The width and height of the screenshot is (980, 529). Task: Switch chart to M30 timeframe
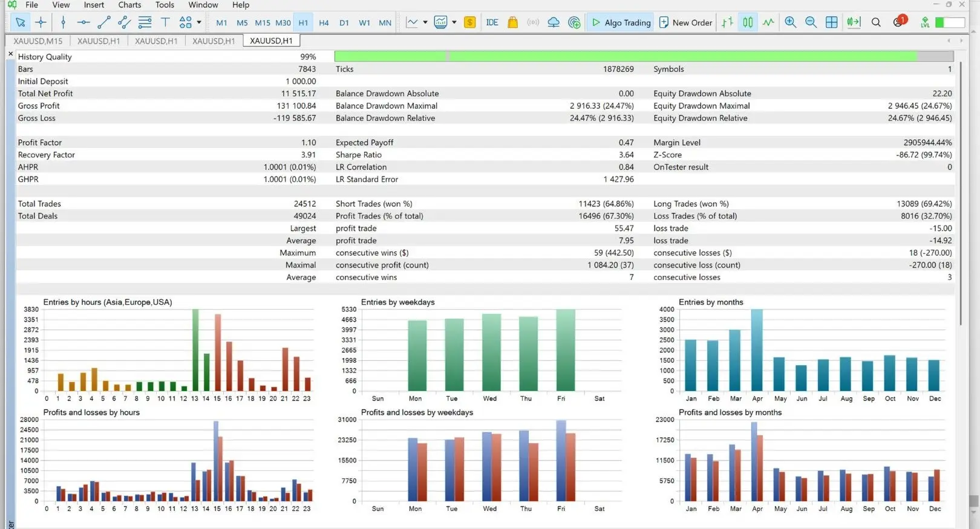pos(283,22)
